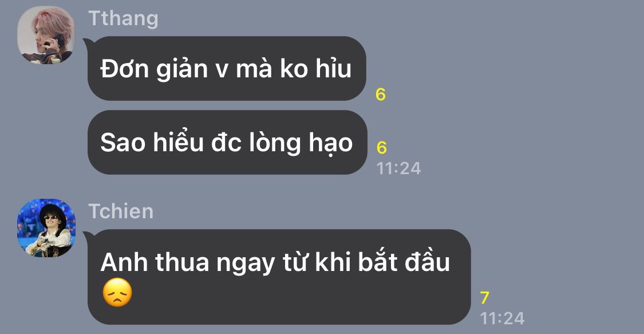
Task: Click the 11:24 timestamp under Tchien's message
Action: click(x=502, y=319)
